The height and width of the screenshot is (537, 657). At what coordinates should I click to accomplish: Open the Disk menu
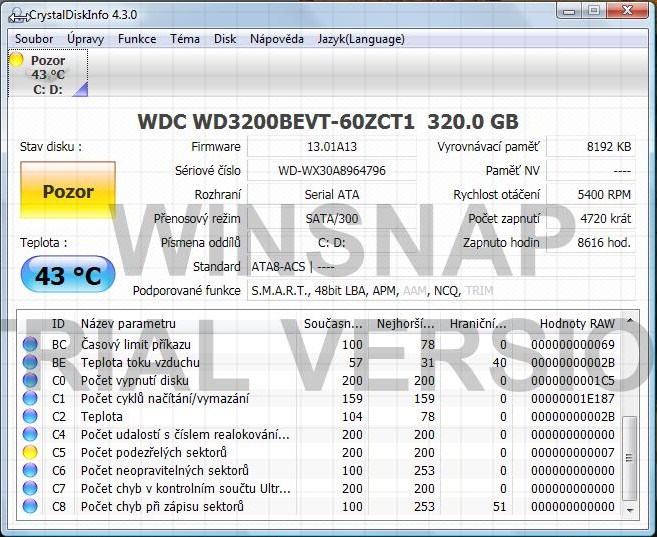tap(225, 39)
